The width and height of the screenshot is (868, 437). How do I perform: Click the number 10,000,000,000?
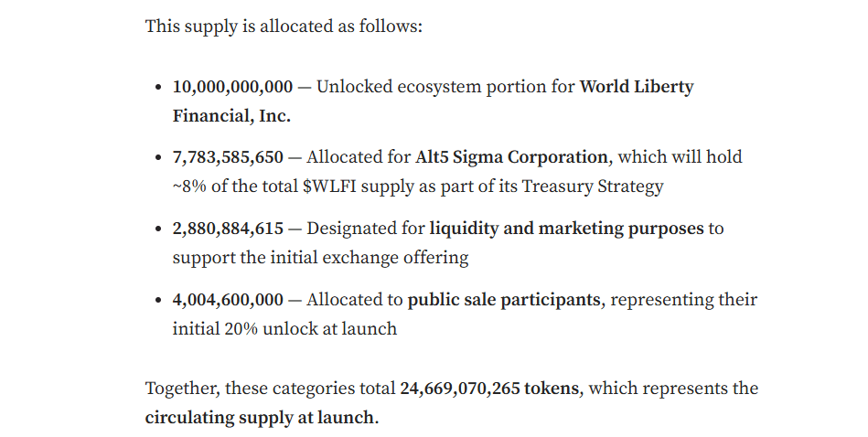pos(232,87)
